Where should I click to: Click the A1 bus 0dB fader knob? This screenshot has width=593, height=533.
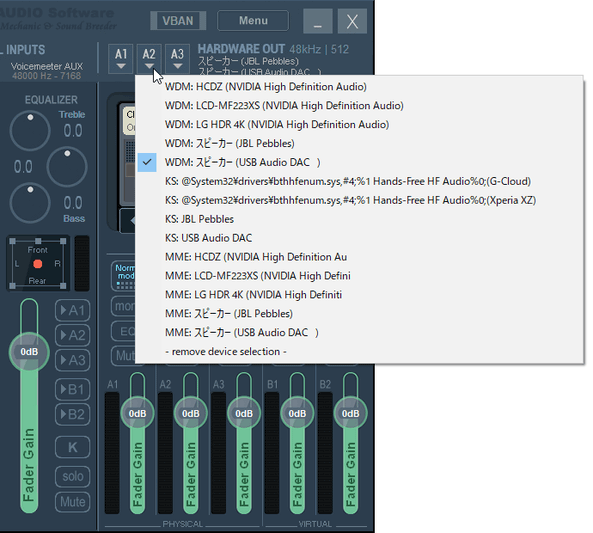click(x=137, y=413)
